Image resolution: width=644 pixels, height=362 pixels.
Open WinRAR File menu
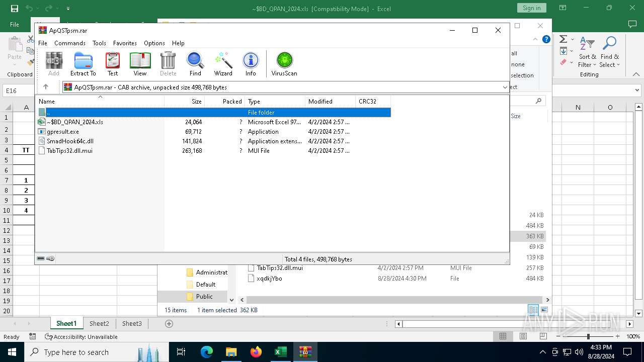point(43,43)
